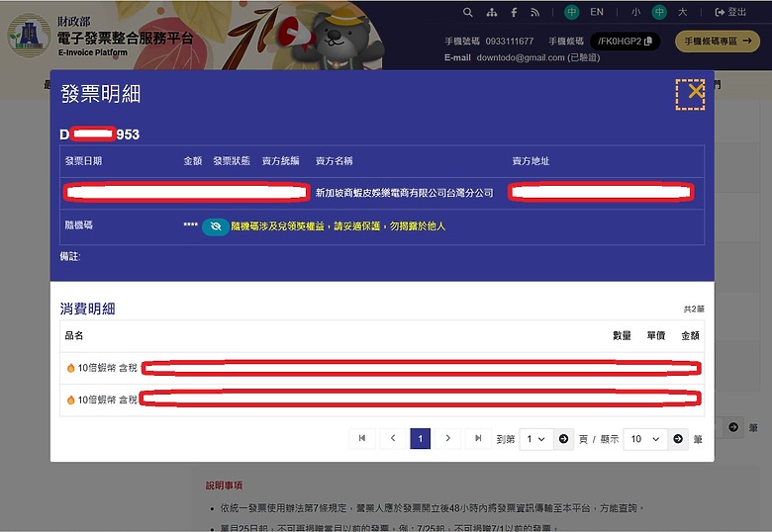
Task: Click the 賣方名稱 column header
Action: (334, 161)
